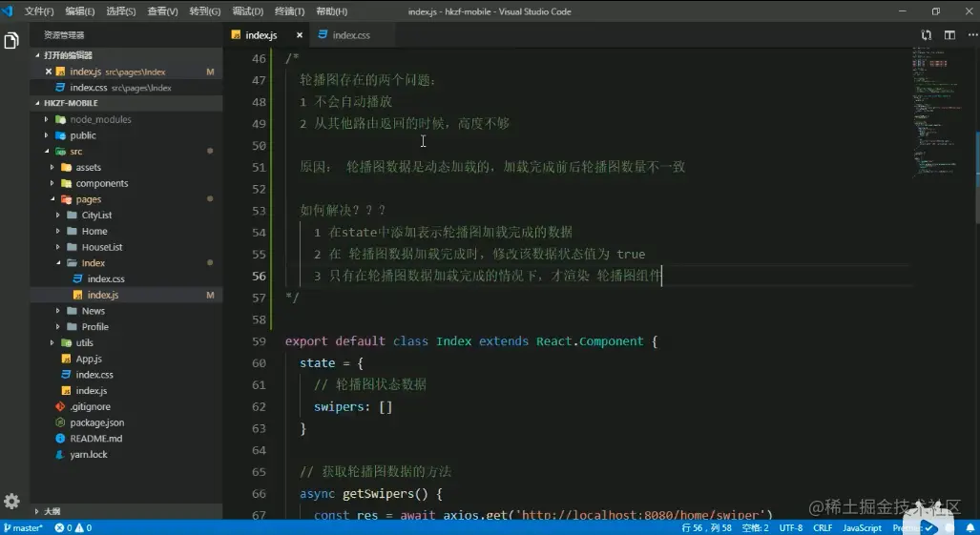Screen dimensions: 980x535
Task: Collapse the pages folder
Action: (x=52, y=199)
